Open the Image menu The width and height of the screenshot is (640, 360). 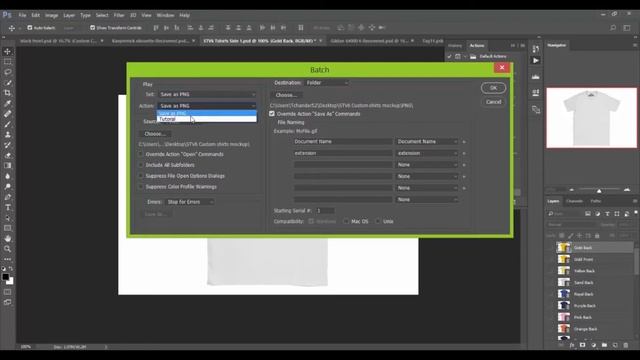click(51, 15)
